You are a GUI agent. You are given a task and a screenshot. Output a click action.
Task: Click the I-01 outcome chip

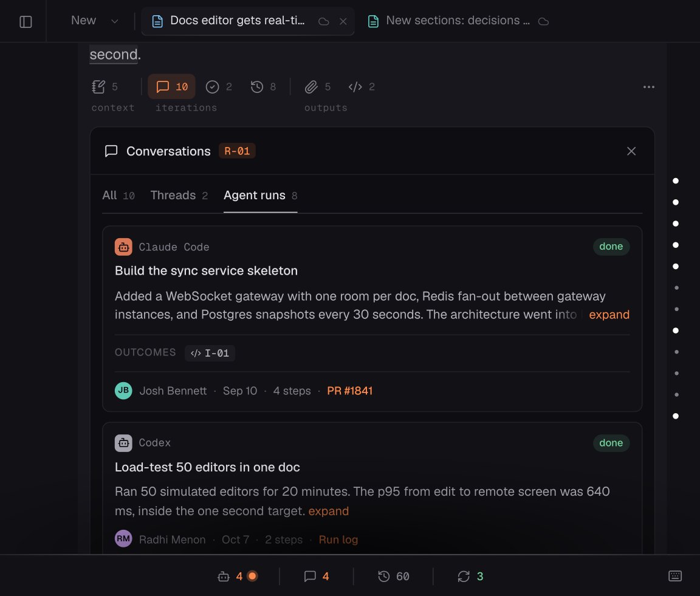tap(210, 353)
